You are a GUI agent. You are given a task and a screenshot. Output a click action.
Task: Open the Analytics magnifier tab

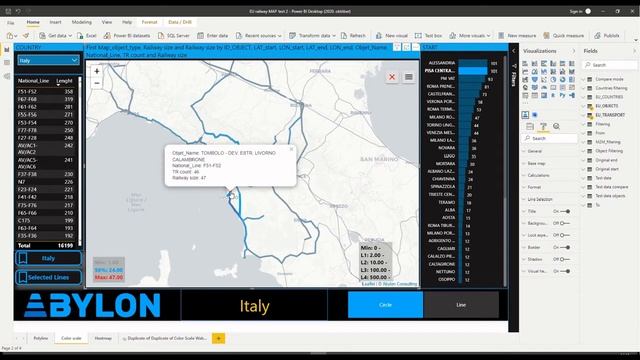click(556, 127)
